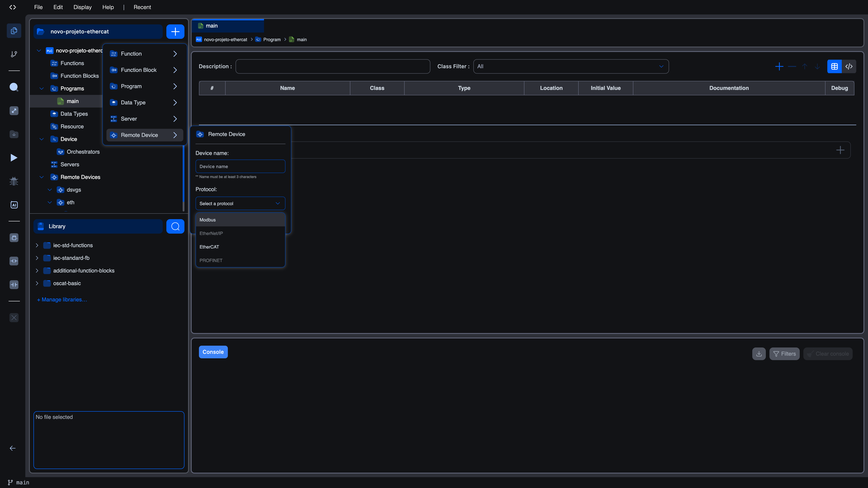868x488 pixels.
Task: Add a rung with the plus icon
Action: pyautogui.click(x=840, y=150)
